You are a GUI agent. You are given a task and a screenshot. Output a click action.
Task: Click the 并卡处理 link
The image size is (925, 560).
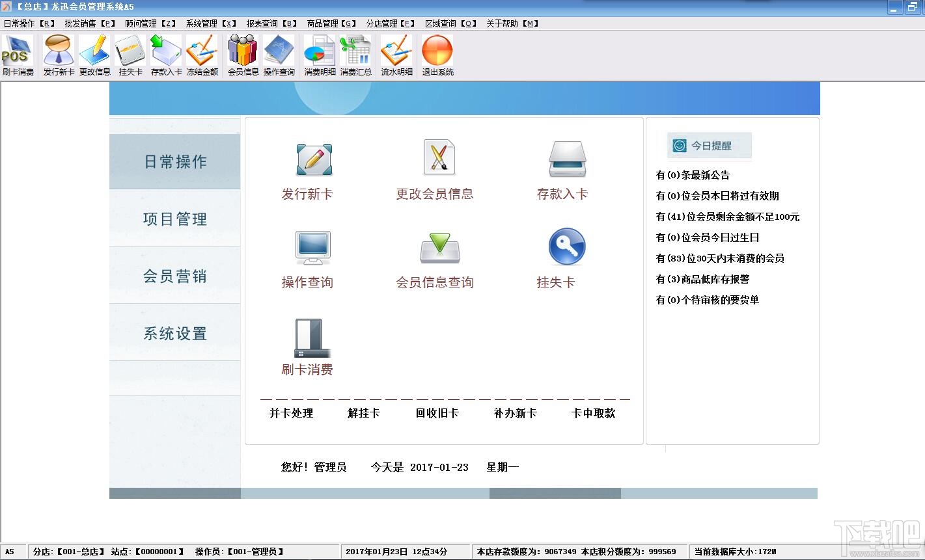coord(292,413)
